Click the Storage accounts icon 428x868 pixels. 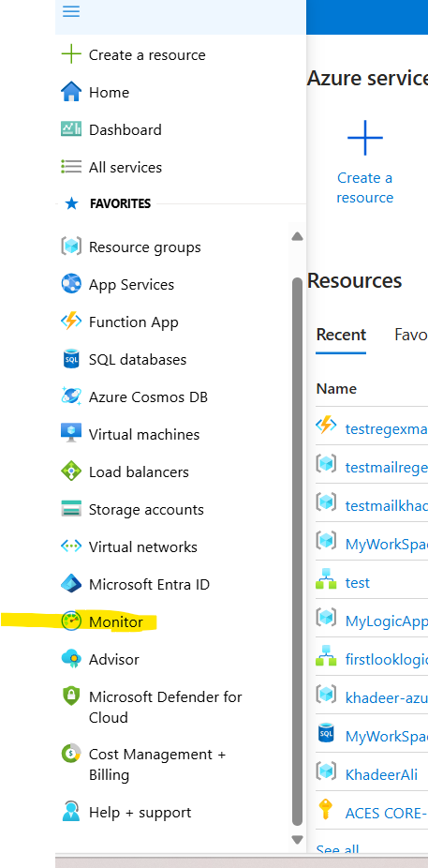pos(71,509)
